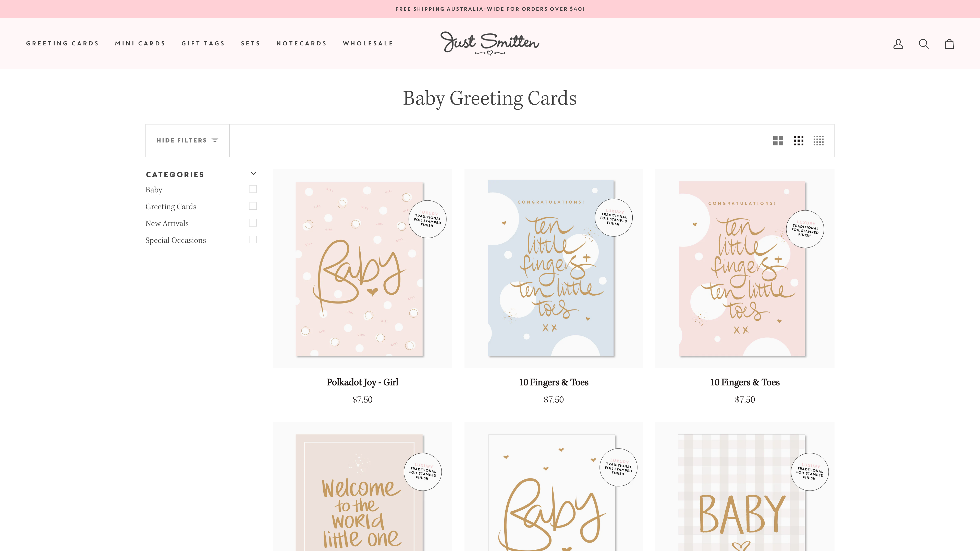980x551 pixels.
Task: Switch to three-column medium grid view
Action: pyautogui.click(x=799, y=141)
